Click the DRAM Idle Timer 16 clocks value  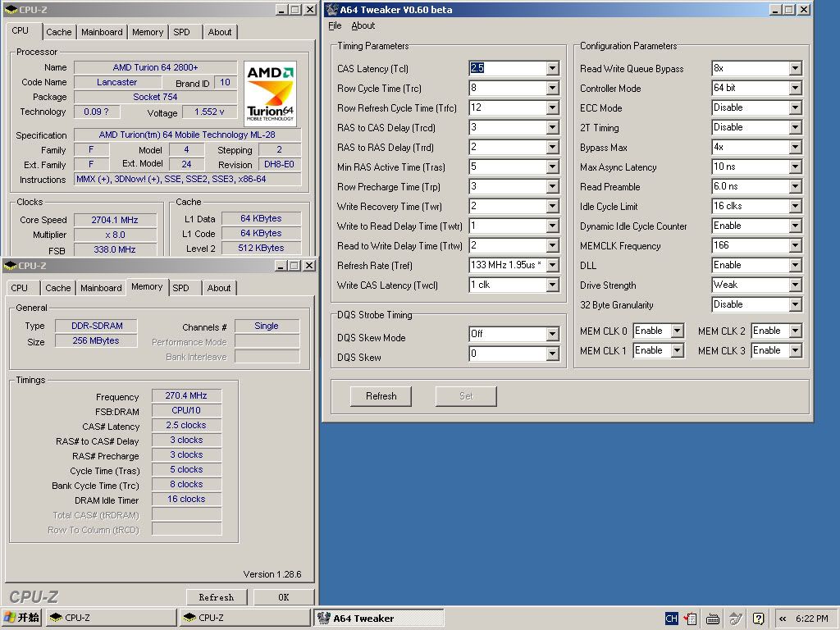[186, 500]
